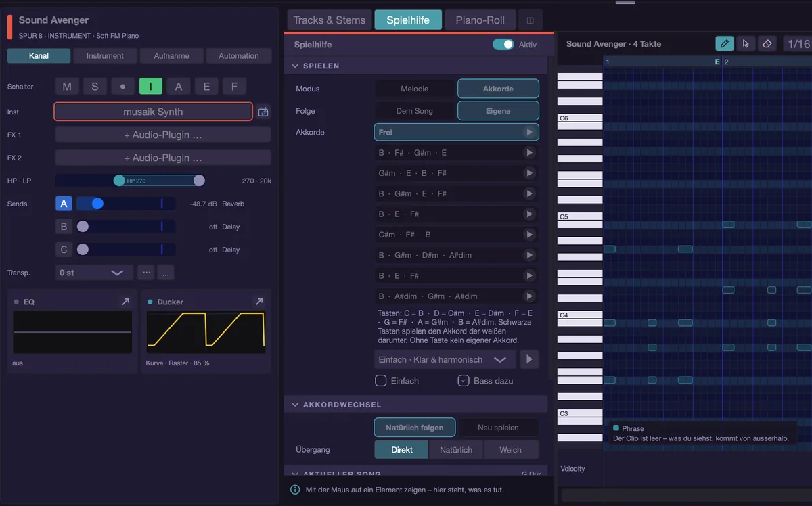Open the Einfach · Klar & harmonisch dropdown
Screen dimensions: 812x506
pyautogui.click(x=445, y=359)
